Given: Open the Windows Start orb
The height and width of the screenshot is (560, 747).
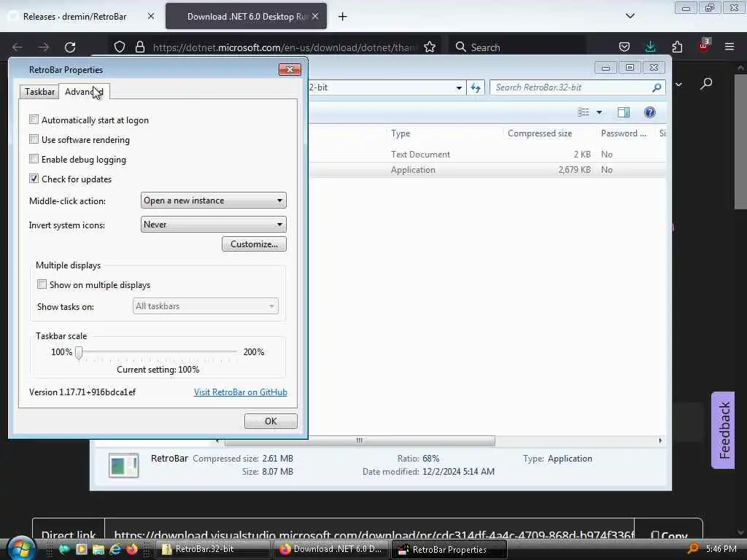Looking at the screenshot, I should (21, 548).
